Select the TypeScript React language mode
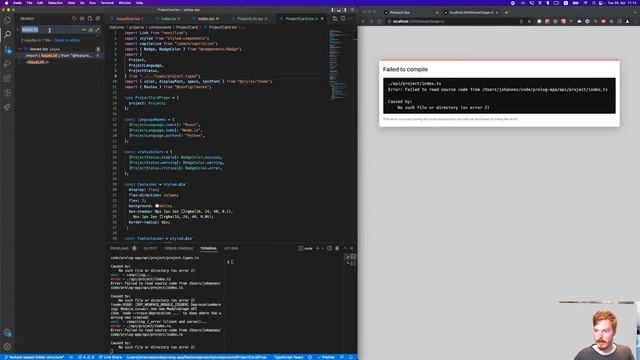 click(x=289, y=357)
